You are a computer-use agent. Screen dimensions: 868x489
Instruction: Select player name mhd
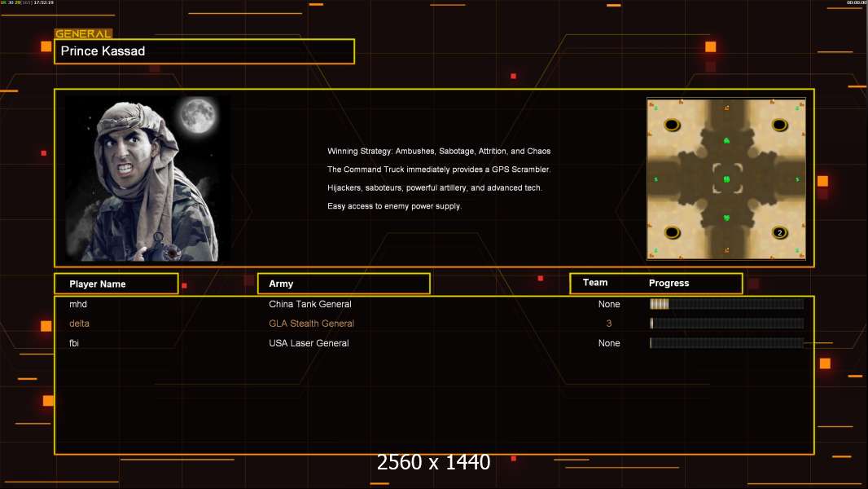click(78, 304)
